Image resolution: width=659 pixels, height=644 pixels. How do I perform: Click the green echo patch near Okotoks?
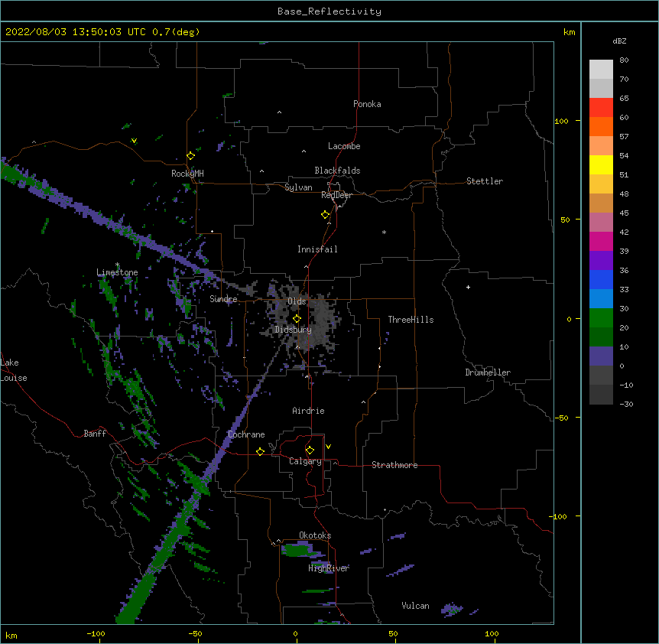click(297, 549)
